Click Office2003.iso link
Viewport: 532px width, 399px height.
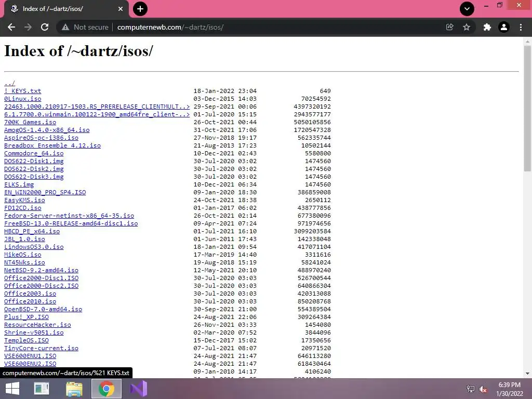(x=30, y=294)
